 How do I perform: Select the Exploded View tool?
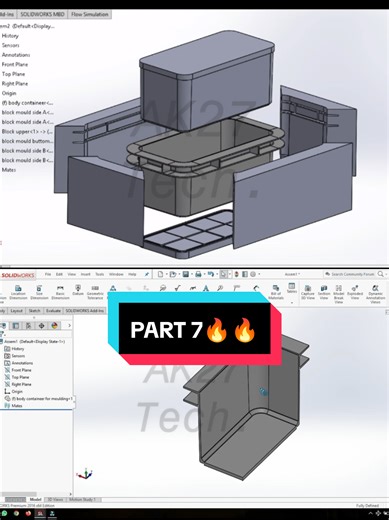point(355,292)
